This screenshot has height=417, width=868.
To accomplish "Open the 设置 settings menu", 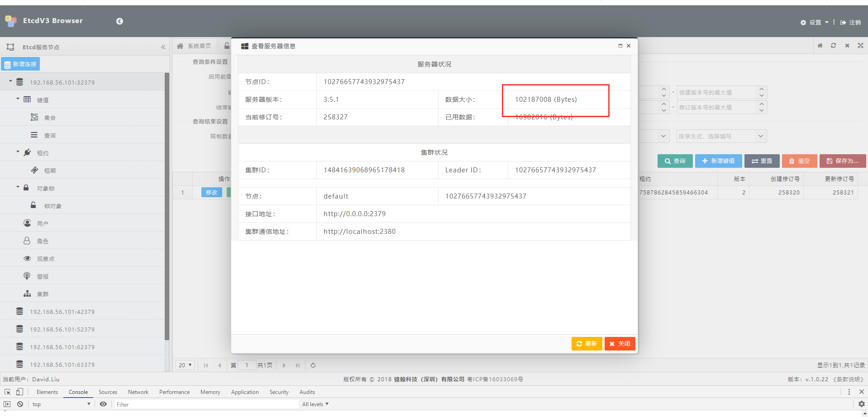I will pyautogui.click(x=815, y=22).
